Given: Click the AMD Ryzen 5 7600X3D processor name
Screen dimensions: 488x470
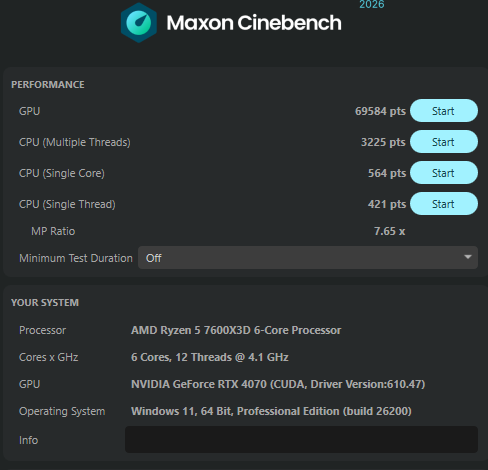Looking at the screenshot, I should tap(236, 330).
